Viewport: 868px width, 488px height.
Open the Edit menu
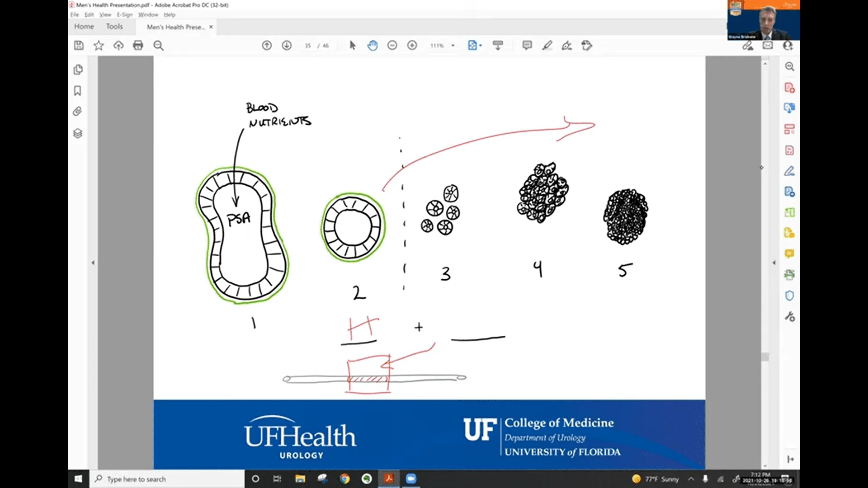tap(89, 14)
